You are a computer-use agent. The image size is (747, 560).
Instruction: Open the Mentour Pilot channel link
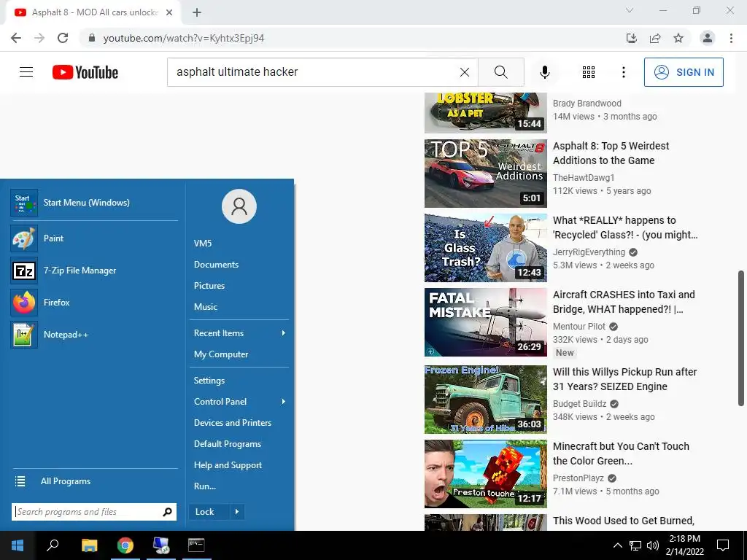(x=578, y=327)
